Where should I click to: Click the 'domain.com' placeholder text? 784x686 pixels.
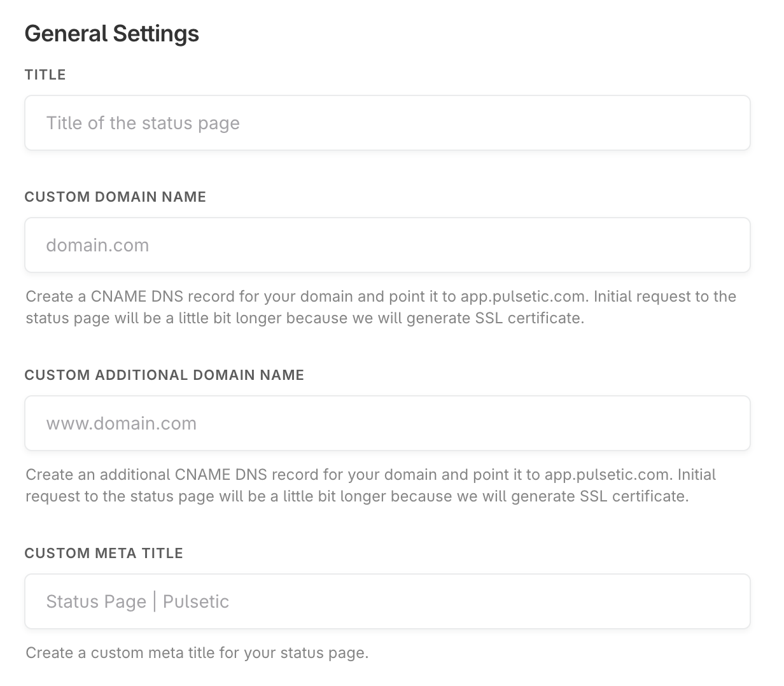click(x=97, y=245)
